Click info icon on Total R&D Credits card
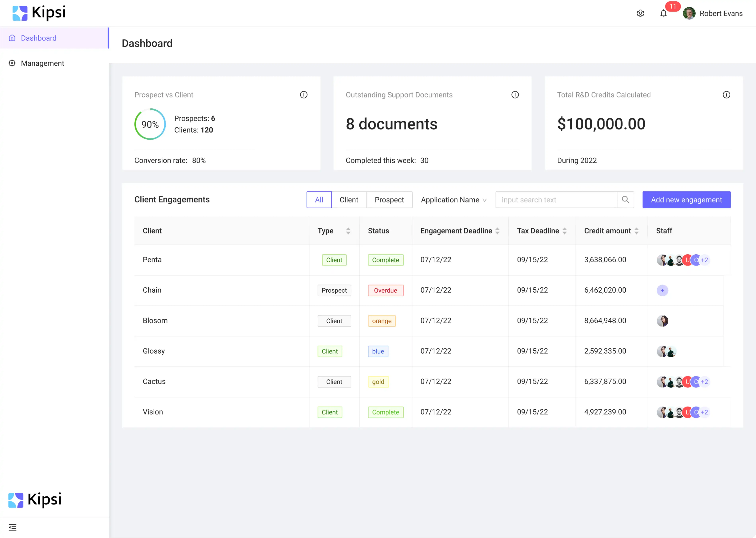Viewport: 756px width, 538px height. (x=726, y=95)
